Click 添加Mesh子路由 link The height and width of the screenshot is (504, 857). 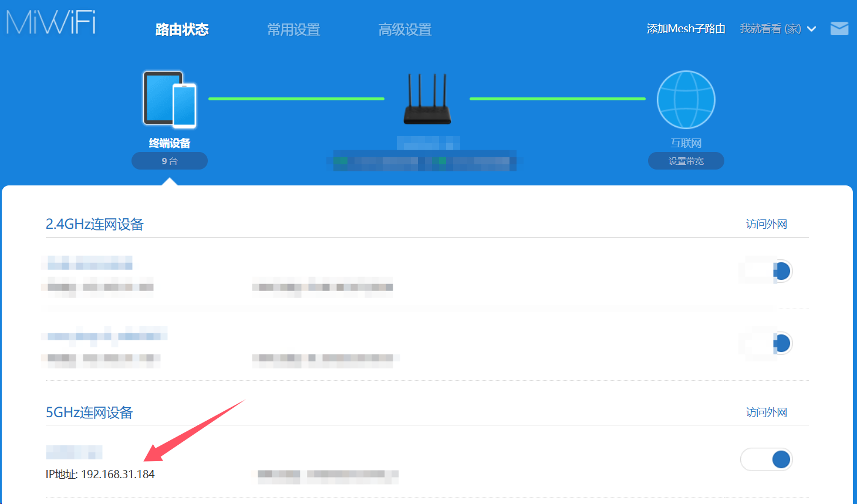(686, 29)
